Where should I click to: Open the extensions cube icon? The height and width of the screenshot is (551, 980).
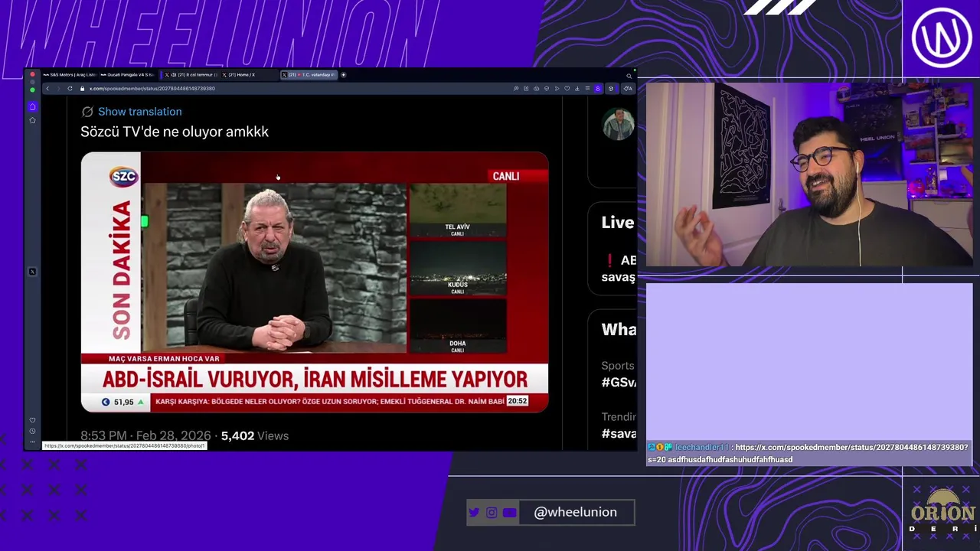(x=611, y=89)
